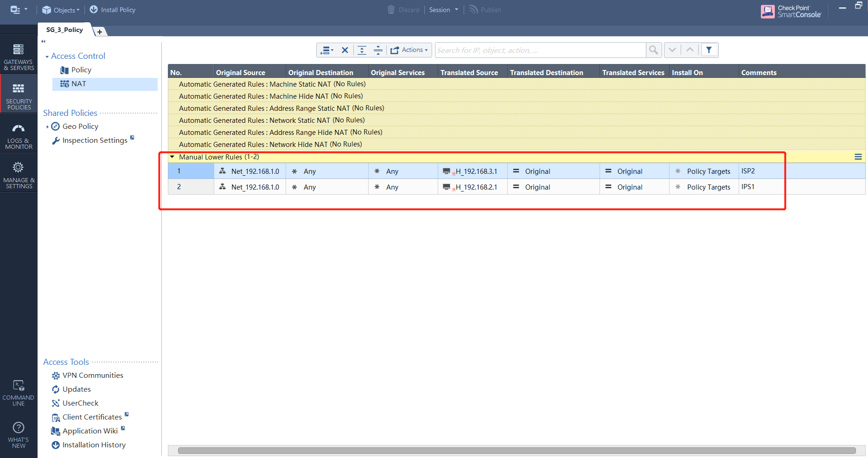Click the Delete rule X toolbar icon
The image size is (868, 458).
tap(345, 50)
